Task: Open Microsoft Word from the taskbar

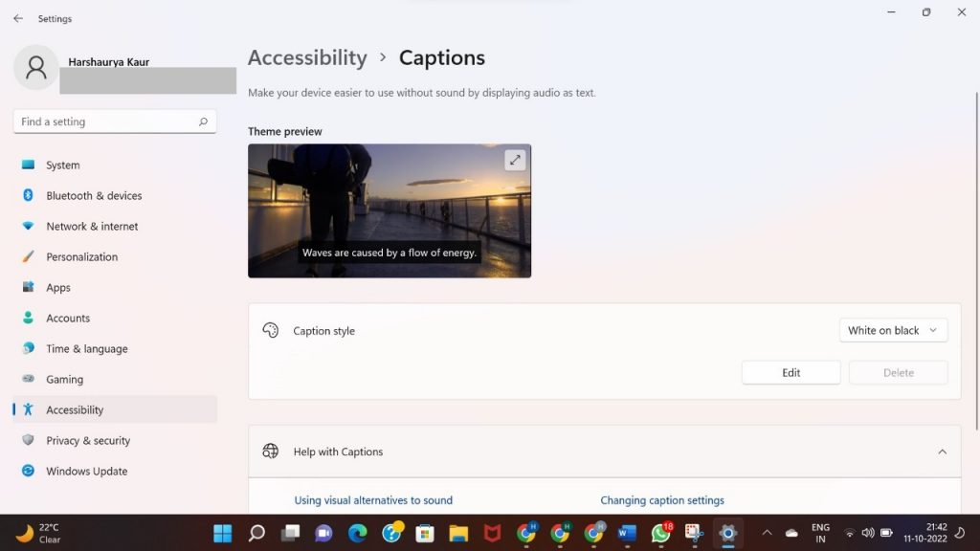Action: coord(627,533)
